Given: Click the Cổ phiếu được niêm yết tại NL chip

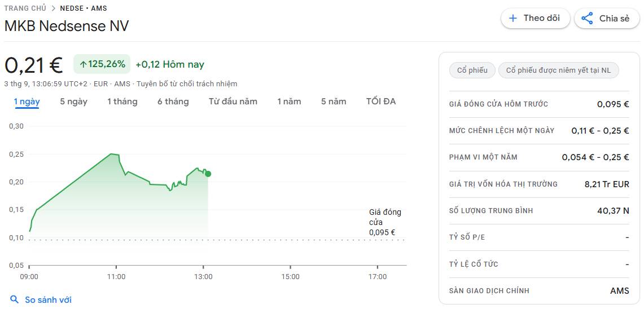Looking at the screenshot, I should [559, 70].
